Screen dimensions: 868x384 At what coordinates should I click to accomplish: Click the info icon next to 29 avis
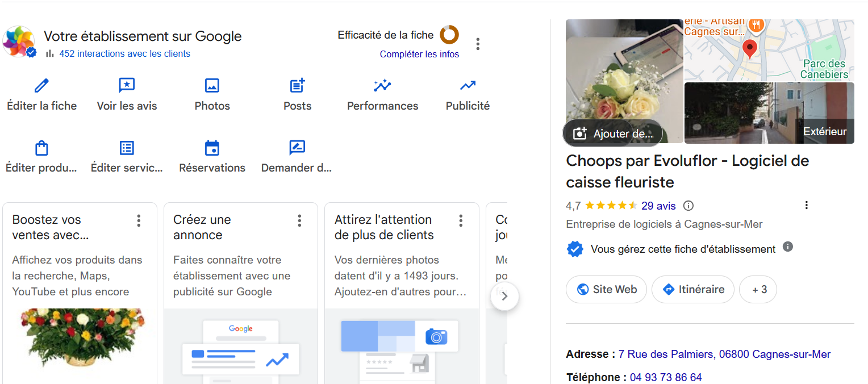point(688,206)
